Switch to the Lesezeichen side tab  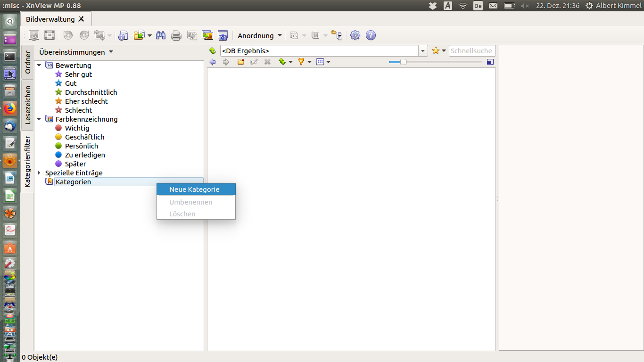coord(27,105)
